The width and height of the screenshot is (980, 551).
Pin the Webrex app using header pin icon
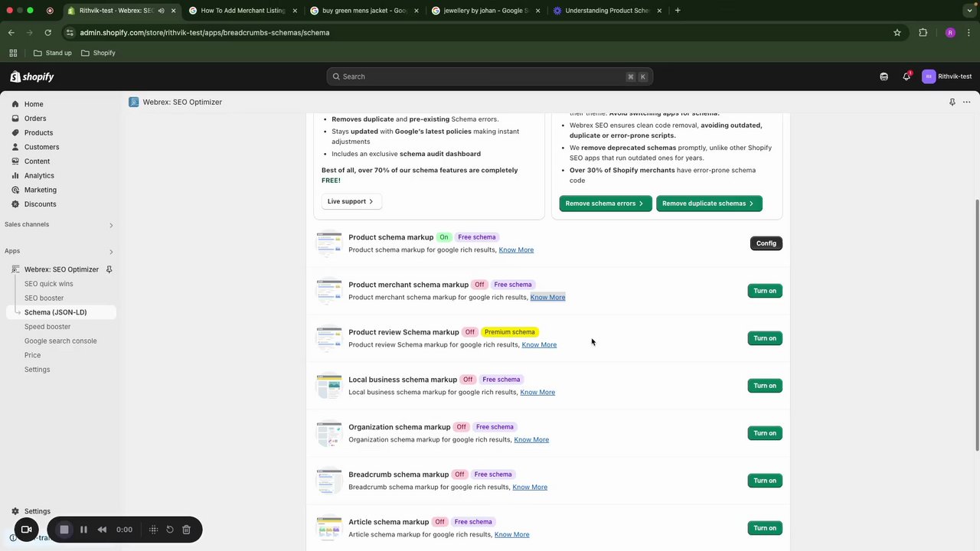pos(952,102)
